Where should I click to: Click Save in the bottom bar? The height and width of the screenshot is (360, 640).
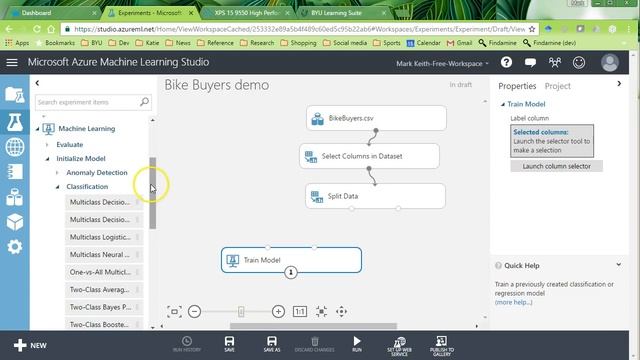click(229, 344)
